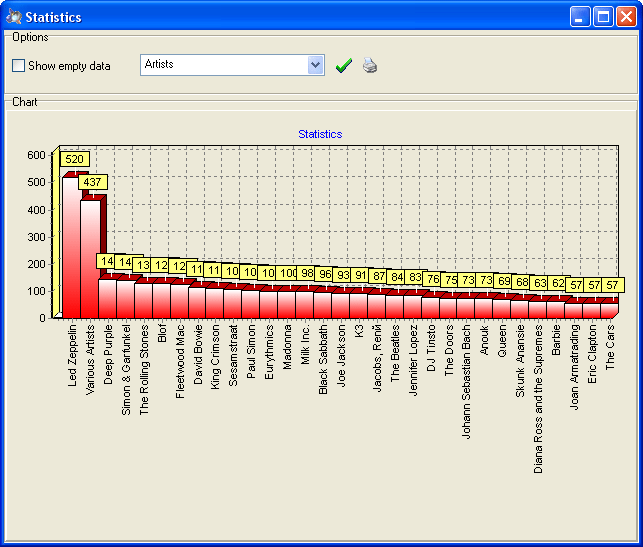Viewport: 643px width, 547px height.
Task: Click the Joan Armatrading axis label
Action: [575, 367]
